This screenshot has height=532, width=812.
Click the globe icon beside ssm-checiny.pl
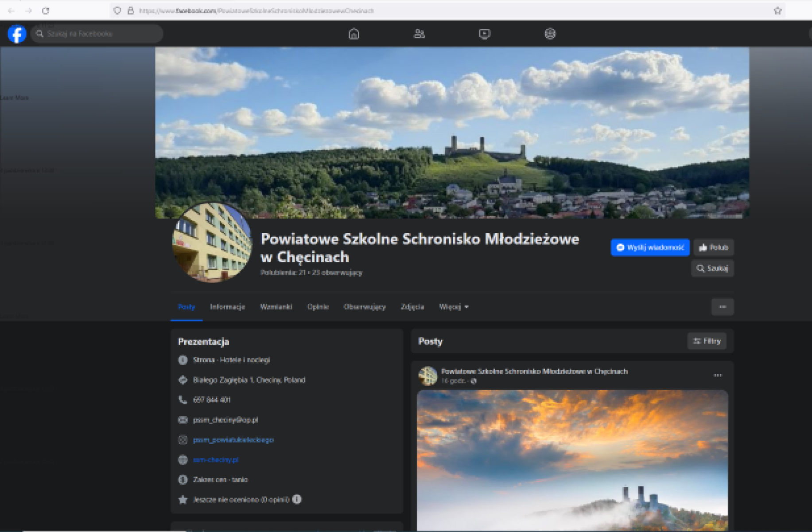pyautogui.click(x=183, y=460)
